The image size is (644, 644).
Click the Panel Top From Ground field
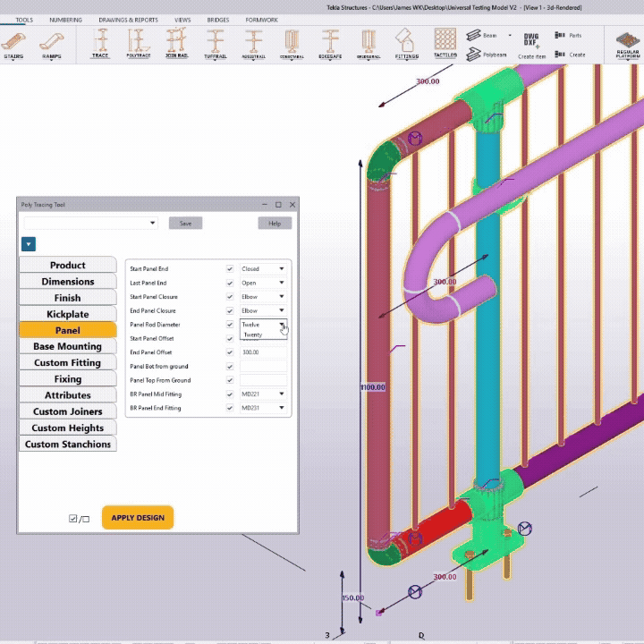[x=263, y=380]
